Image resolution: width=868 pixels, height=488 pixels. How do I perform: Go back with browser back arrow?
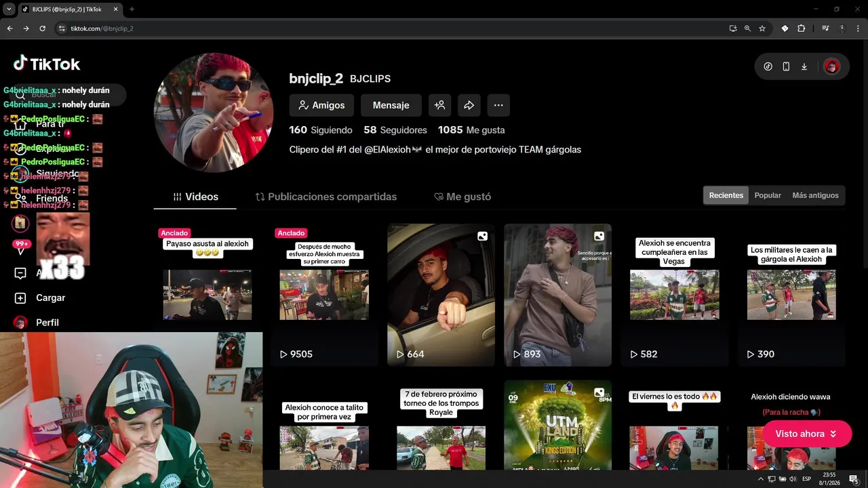[9, 28]
